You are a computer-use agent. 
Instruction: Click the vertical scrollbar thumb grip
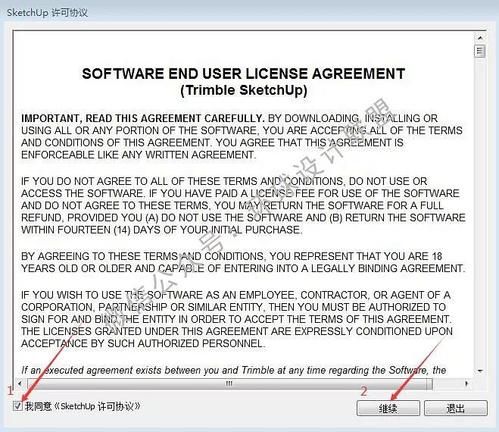[480, 51]
